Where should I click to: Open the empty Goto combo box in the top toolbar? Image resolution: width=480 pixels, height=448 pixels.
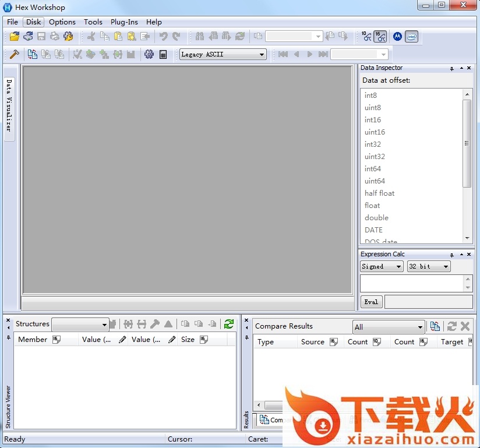pos(294,37)
